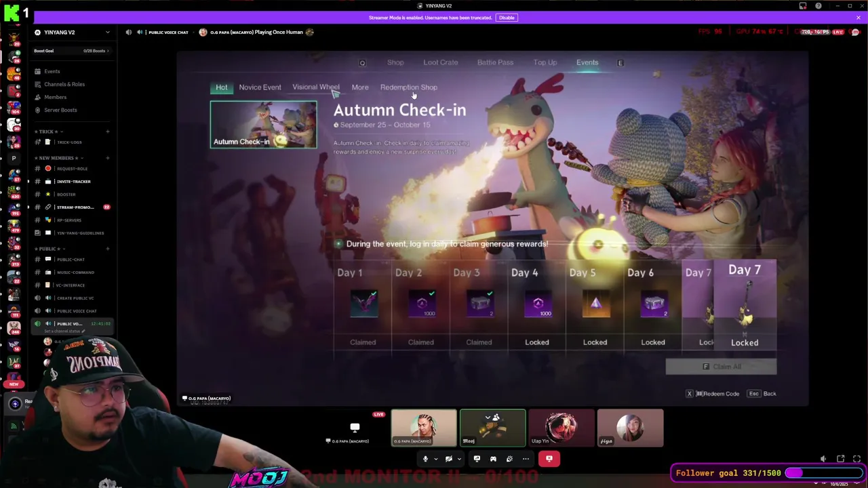
Task: Select the Hot events sub-tab
Action: tap(222, 87)
